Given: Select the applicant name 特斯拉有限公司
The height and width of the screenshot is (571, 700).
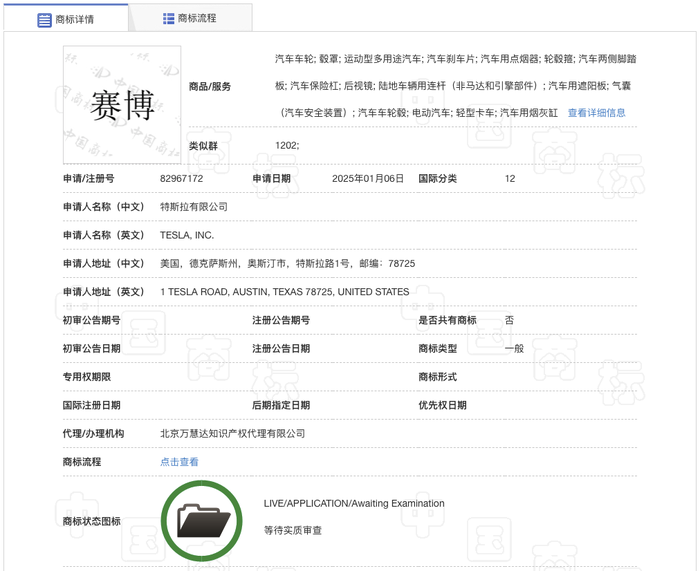Looking at the screenshot, I should click(194, 207).
